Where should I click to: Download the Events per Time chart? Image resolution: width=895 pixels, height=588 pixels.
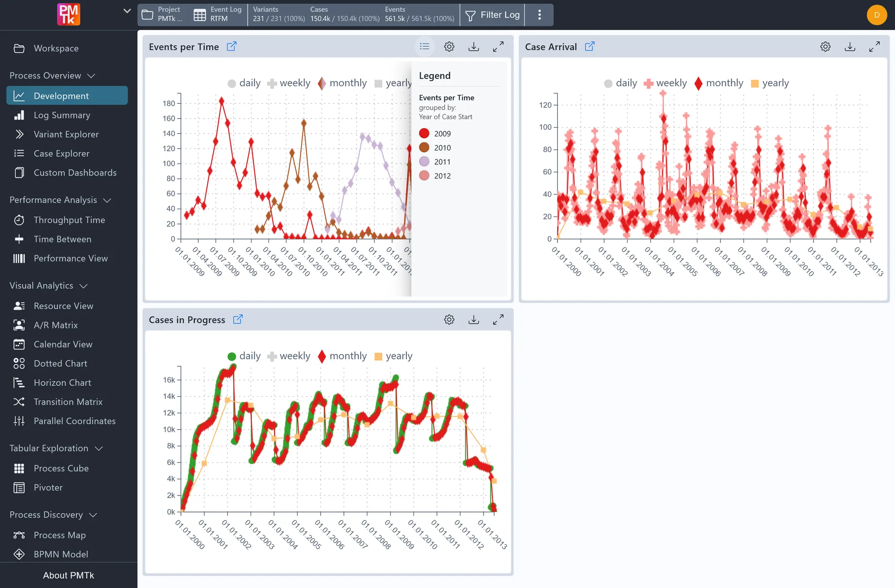(x=473, y=47)
